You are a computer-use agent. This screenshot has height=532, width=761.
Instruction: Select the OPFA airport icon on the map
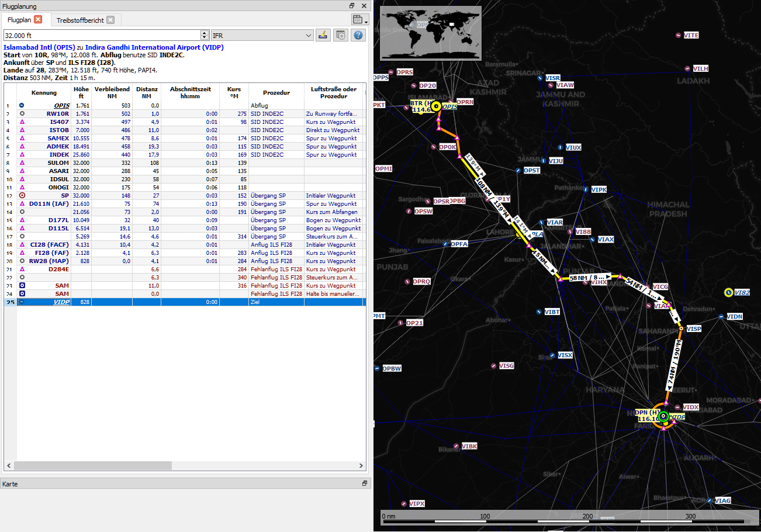(x=446, y=244)
